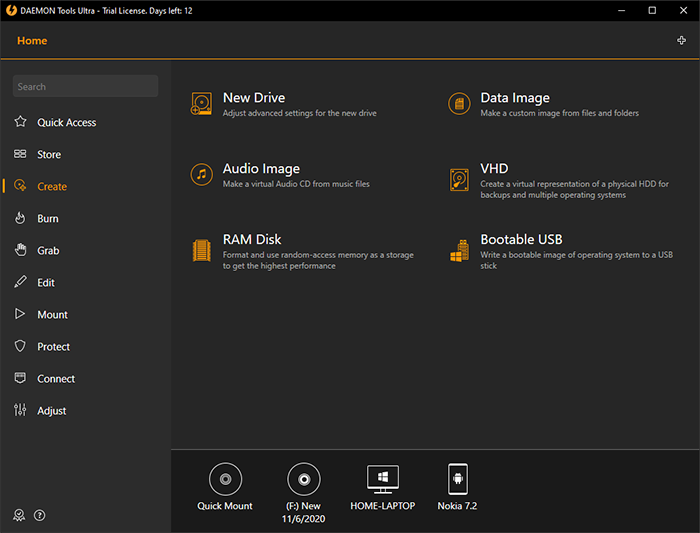Click the Nokia 7.2 label
700x533 pixels.
457,506
